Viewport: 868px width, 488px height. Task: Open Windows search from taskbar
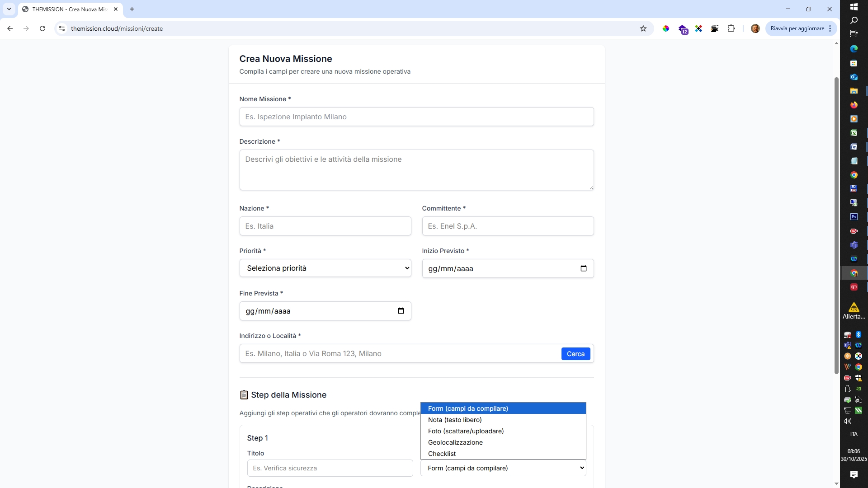point(854,20)
